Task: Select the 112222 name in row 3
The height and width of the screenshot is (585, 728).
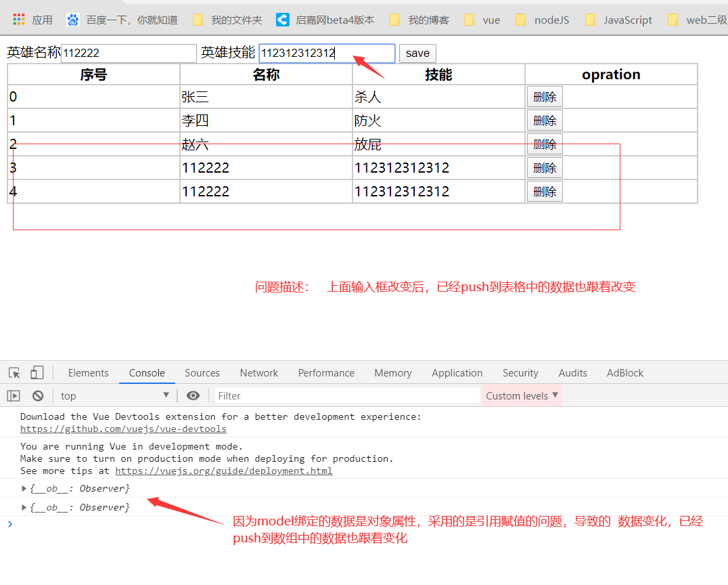Action: pos(266,168)
